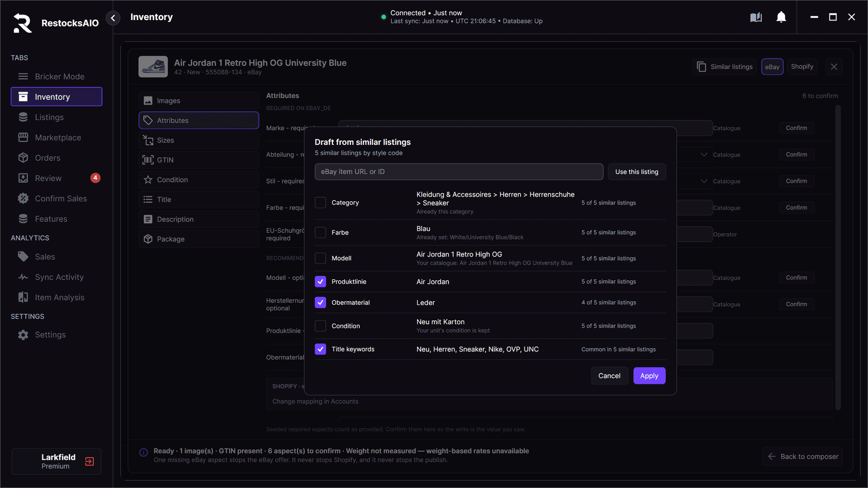The width and height of the screenshot is (868, 488).
Task: Uncheck the Title keywords checkbox
Action: tap(321, 349)
